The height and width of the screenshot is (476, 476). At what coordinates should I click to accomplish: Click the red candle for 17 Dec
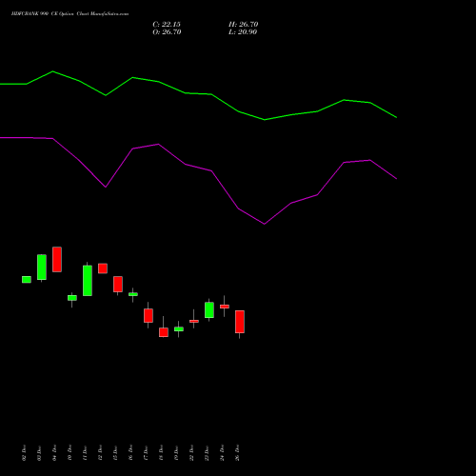(x=149, y=315)
